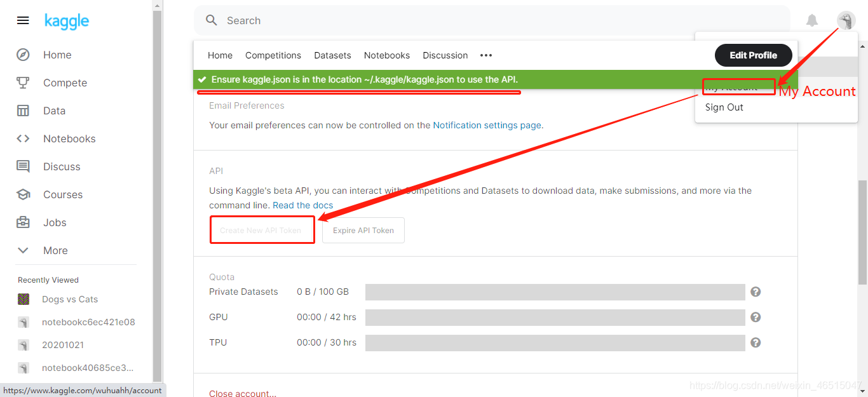Open the hamburger menu icon

(x=23, y=20)
